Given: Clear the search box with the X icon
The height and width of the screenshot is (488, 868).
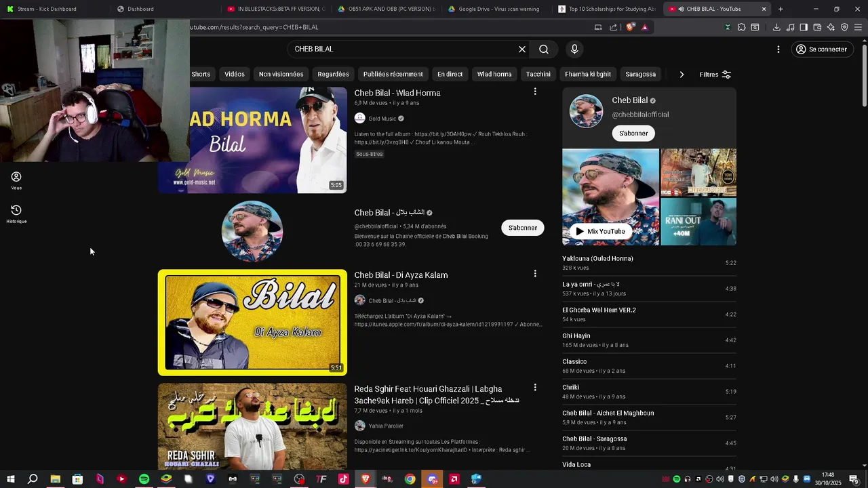Looking at the screenshot, I should pos(522,49).
